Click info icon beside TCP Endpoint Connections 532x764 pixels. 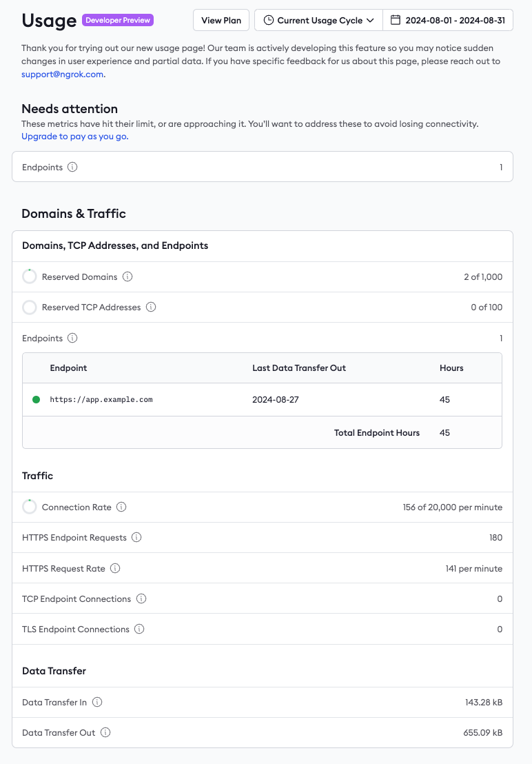tap(141, 599)
